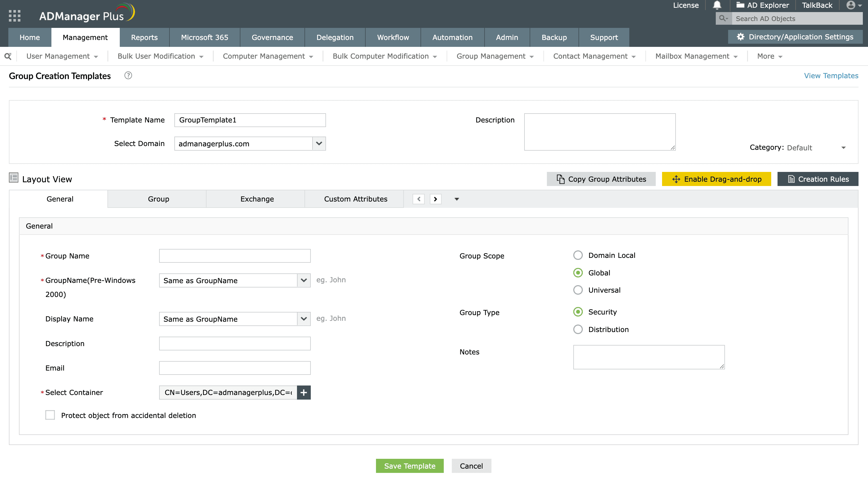Viewport: 868px width, 491px height.
Task: Select Global group scope
Action: pos(578,273)
